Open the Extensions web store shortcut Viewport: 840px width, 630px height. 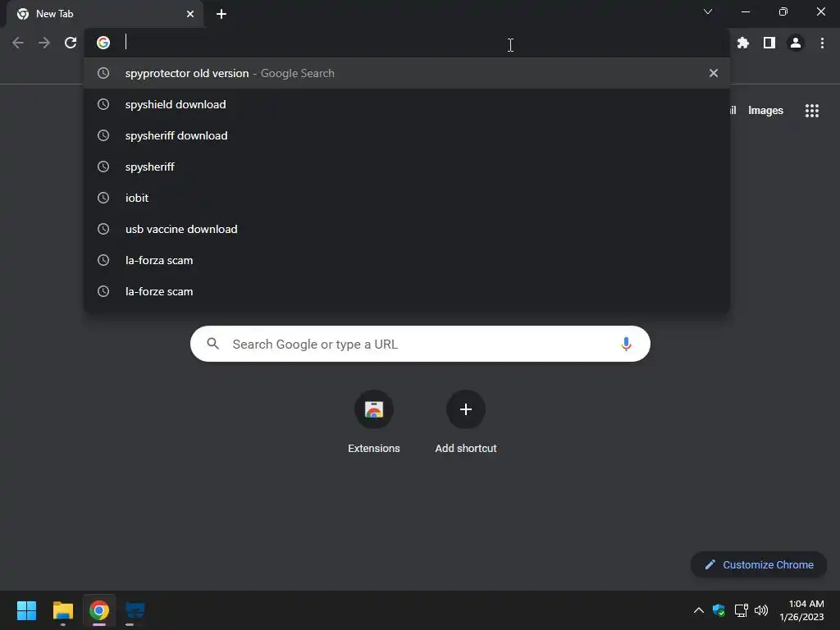374,409
